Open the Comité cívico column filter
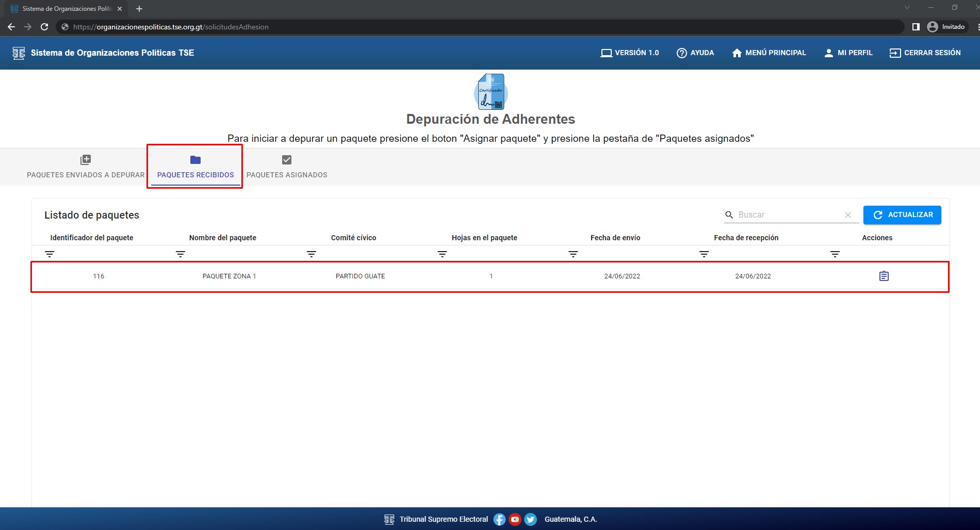Viewport: 980px width, 530px height. [x=311, y=254]
